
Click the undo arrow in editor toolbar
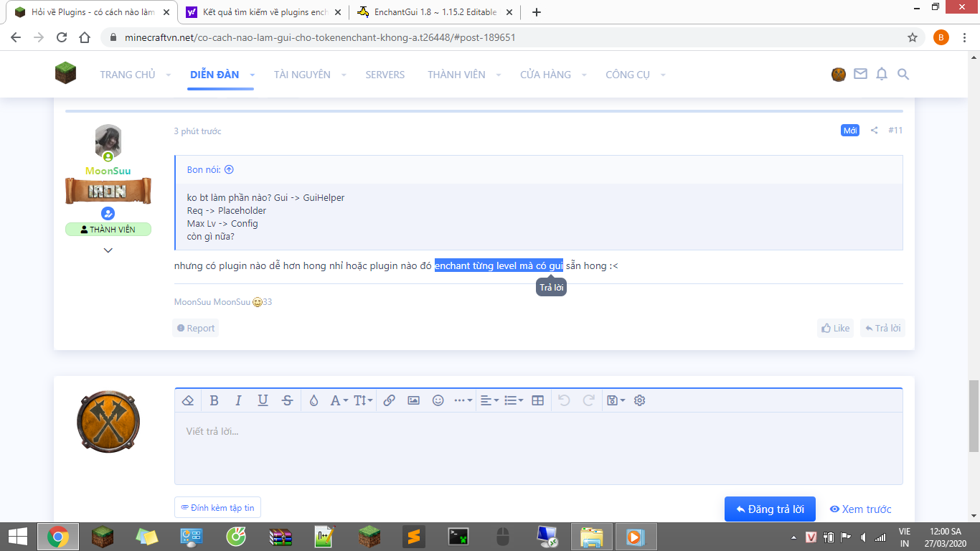564,400
